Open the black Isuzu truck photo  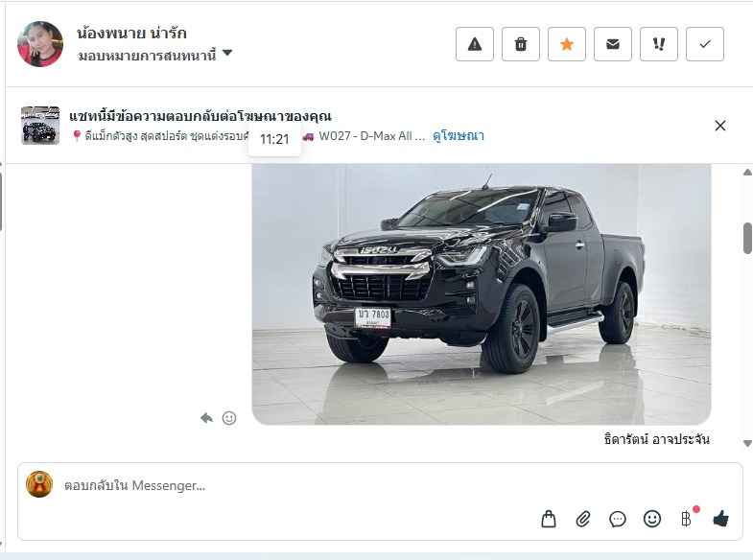click(x=482, y=294)
